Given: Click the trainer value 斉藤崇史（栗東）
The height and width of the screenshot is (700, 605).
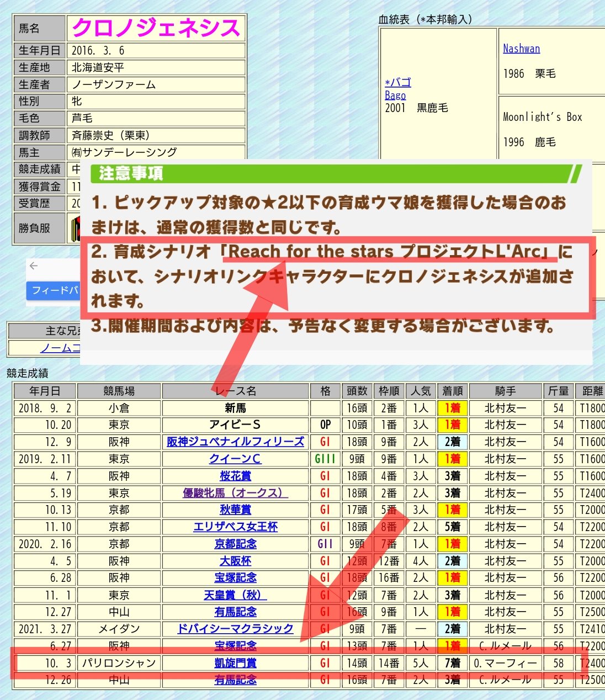Looking at the screenshot, I should 111,135.
